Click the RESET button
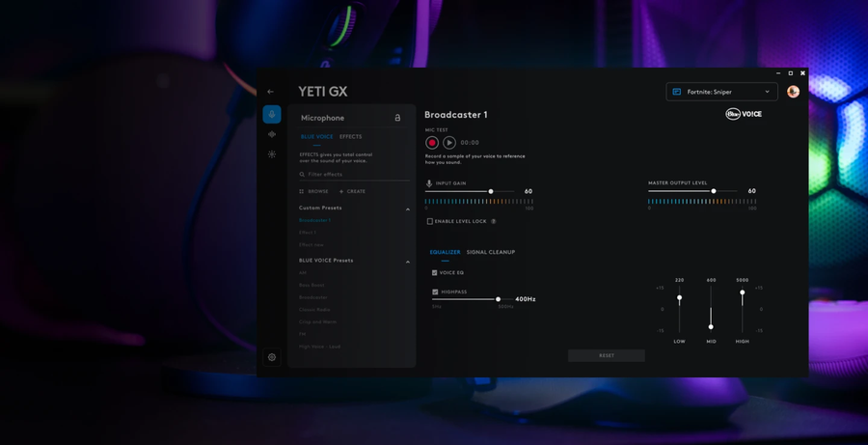This screenshot has width=868, height=445. pyautogui.click(x=607, y=356)
